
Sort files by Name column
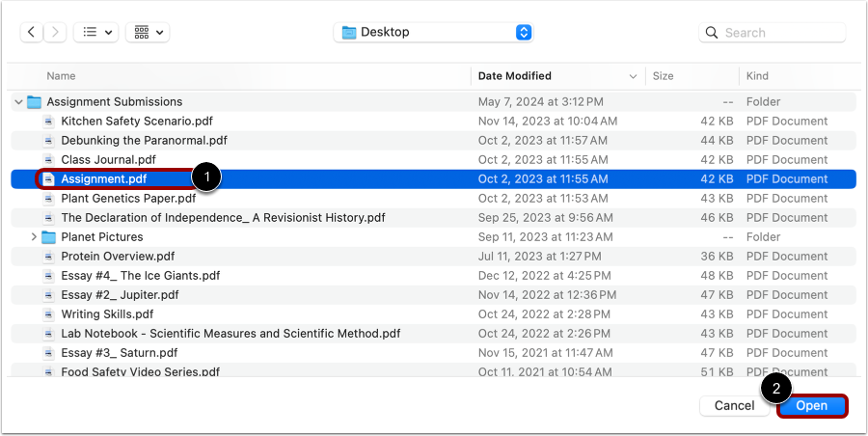[x=62, y=76]
